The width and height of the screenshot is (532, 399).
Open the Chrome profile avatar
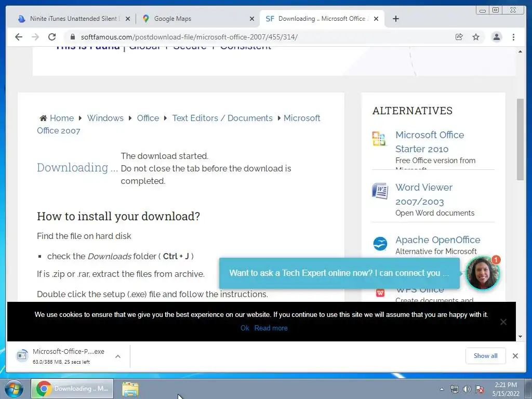click(496, 37)
